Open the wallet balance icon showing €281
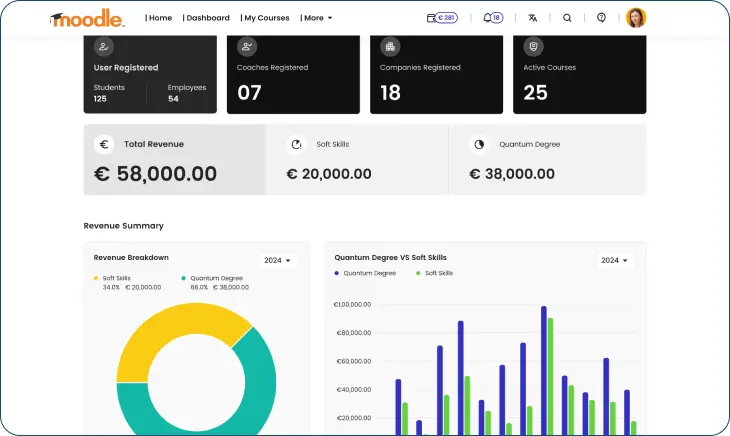This screenshot has height=436, width=730. pos(442,18)
